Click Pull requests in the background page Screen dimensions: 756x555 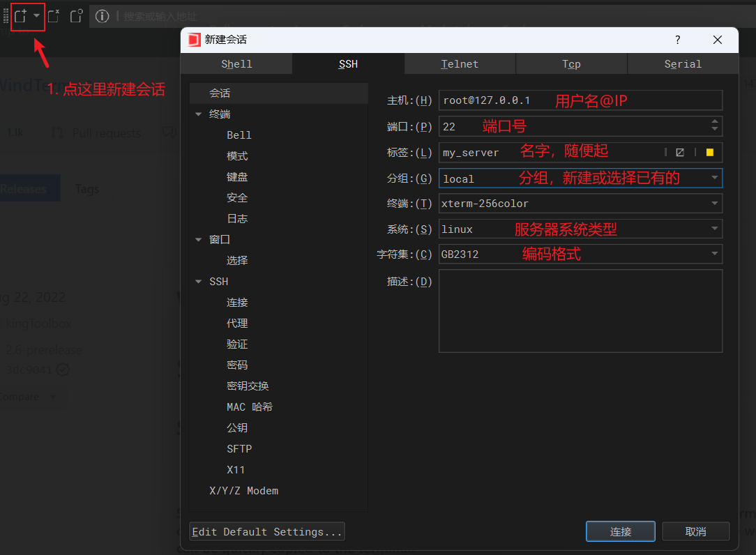pyautogui.click(x=96, y=133)
